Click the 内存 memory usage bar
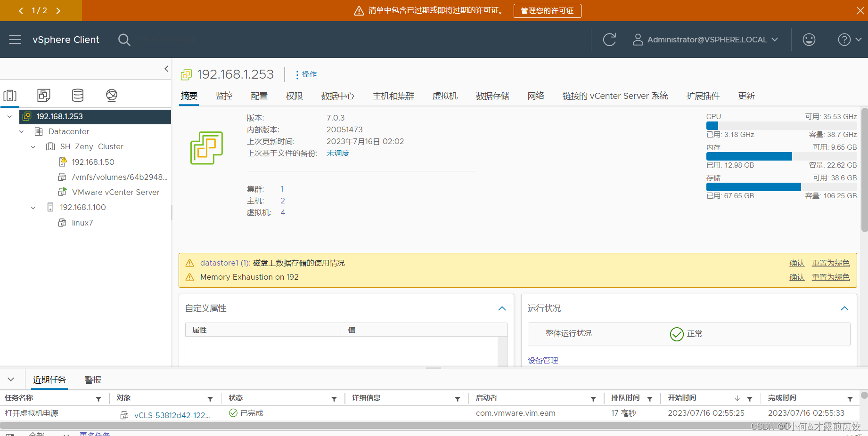 [x=781, y=156]
